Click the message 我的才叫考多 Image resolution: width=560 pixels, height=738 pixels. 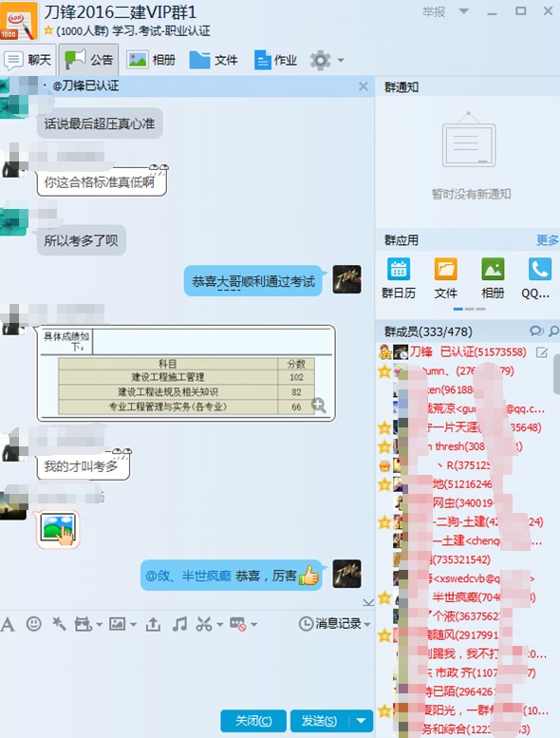(x=83, y=465)
